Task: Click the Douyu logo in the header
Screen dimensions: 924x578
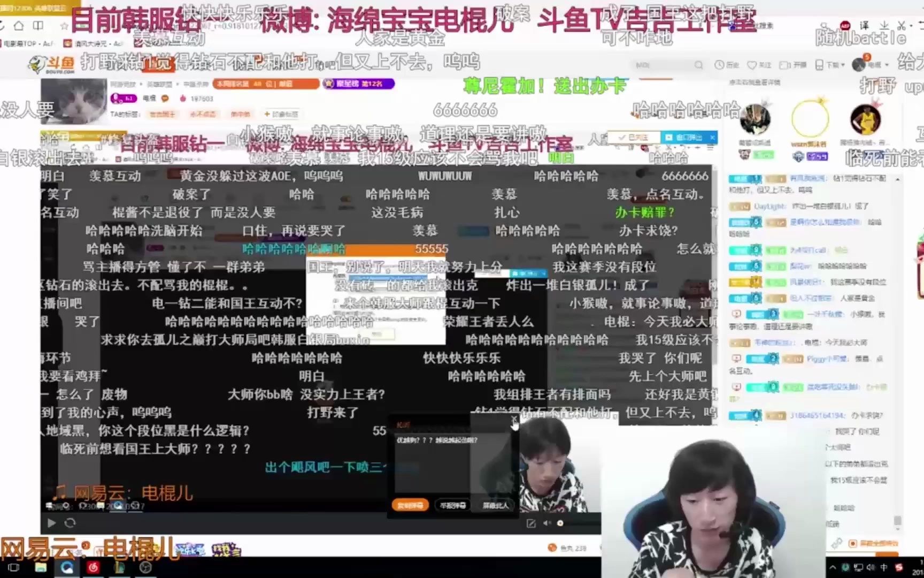Action: [x=52, y=65]
